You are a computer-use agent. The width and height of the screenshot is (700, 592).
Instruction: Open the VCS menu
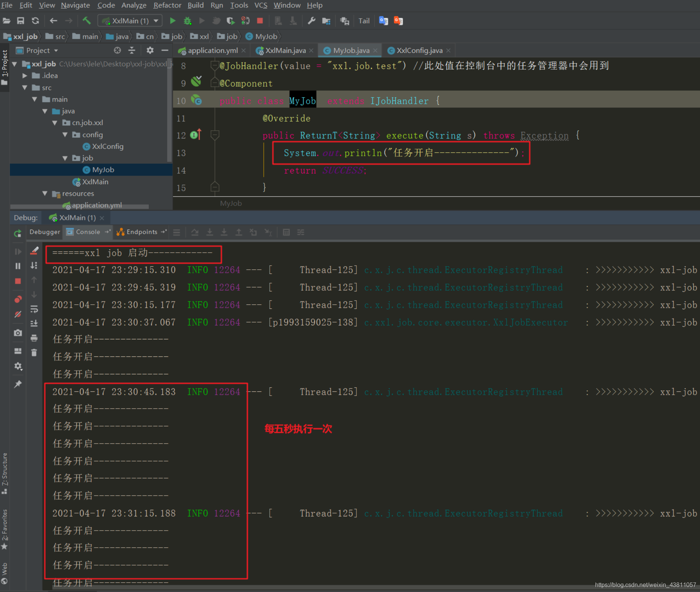[261, 5]
